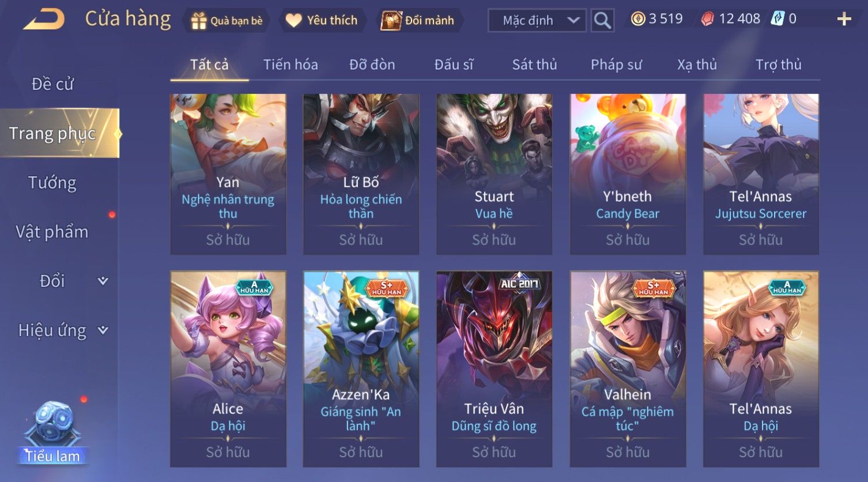
Task: Open the search magnifier icon
Action: click(602, 21)
